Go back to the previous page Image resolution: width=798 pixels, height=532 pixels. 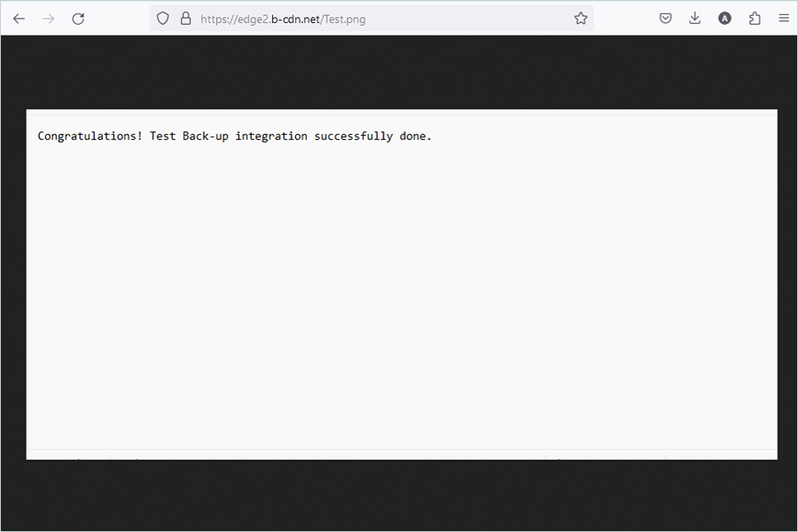[19, 19]
